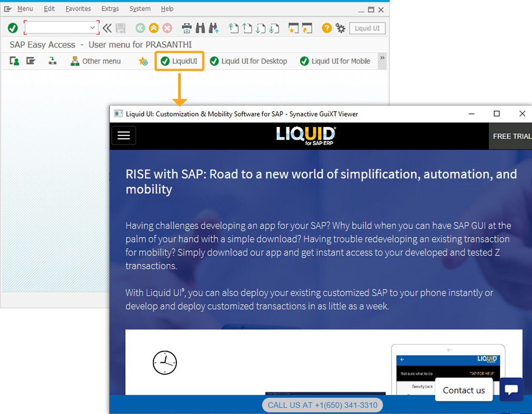This screenshot has height=414, width=532.
Task: Open the Extras menu
Action: click(x=110, y=9)
